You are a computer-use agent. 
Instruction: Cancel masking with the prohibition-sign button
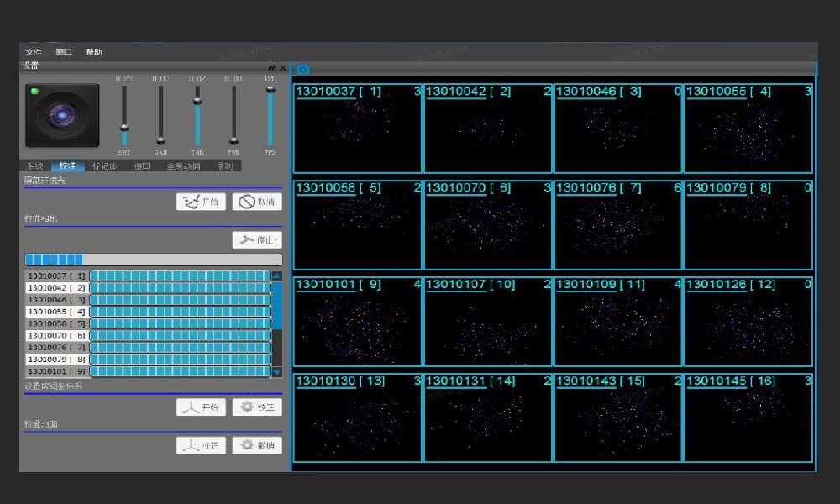pyautogui.click(x=256, y=202)
